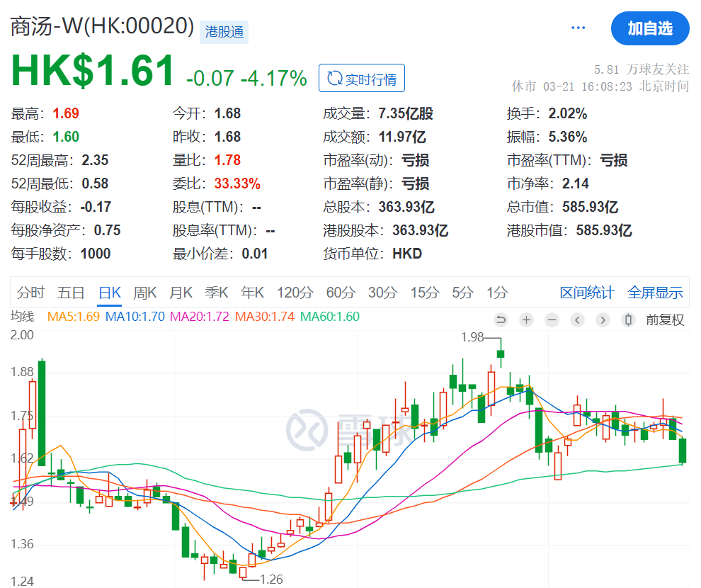Click the chart reset/undo arrow icon
This screenshot has height=588, width=701.
(x=501, y=320)
